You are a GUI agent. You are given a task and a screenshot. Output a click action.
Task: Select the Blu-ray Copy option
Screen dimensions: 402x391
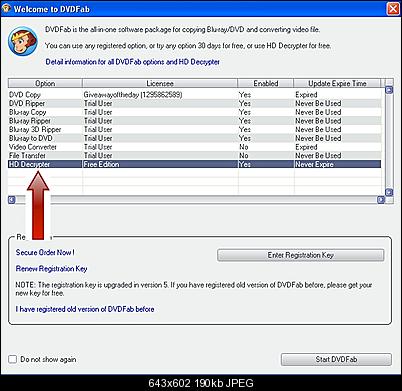point(194,112)
